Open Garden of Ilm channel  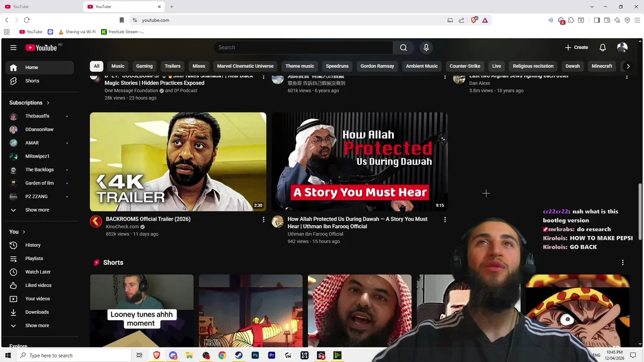click(40, 183)
